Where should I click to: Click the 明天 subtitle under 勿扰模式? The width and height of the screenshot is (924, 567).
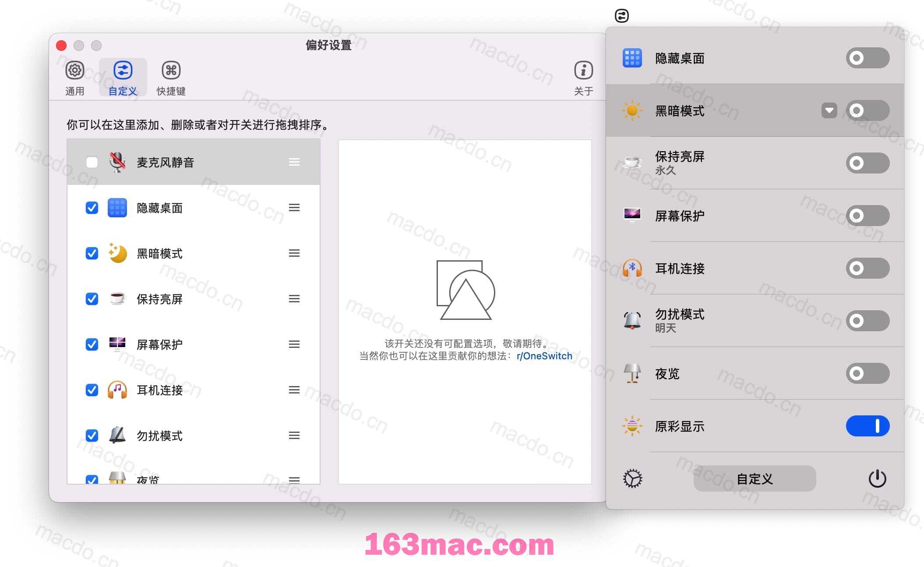point(666,328)
